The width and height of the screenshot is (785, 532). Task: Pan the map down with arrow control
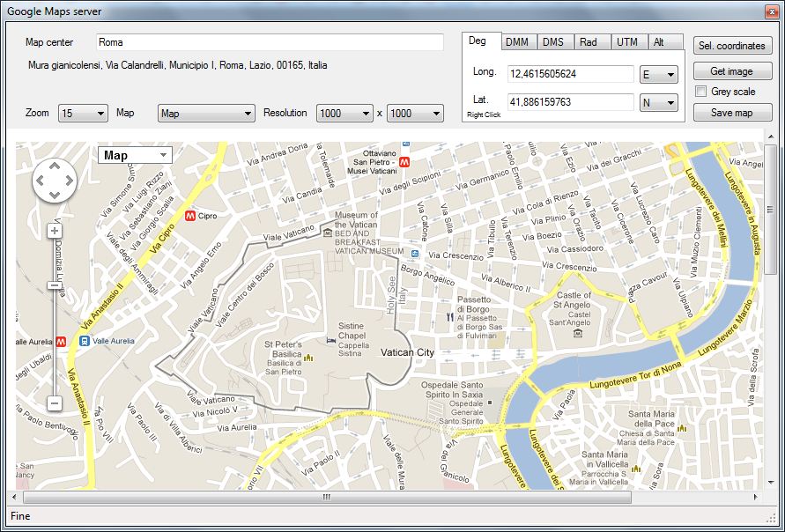coord(55,195)
